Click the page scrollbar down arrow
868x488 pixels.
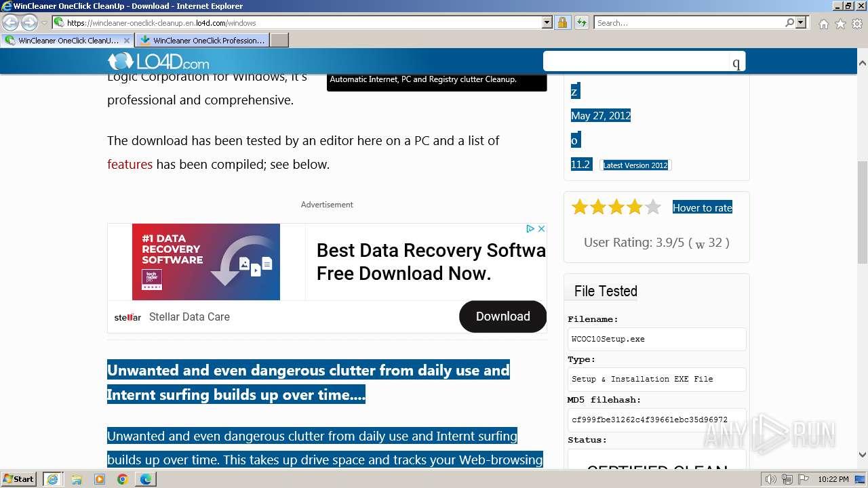pyautogui.click(x=862, y=455)
